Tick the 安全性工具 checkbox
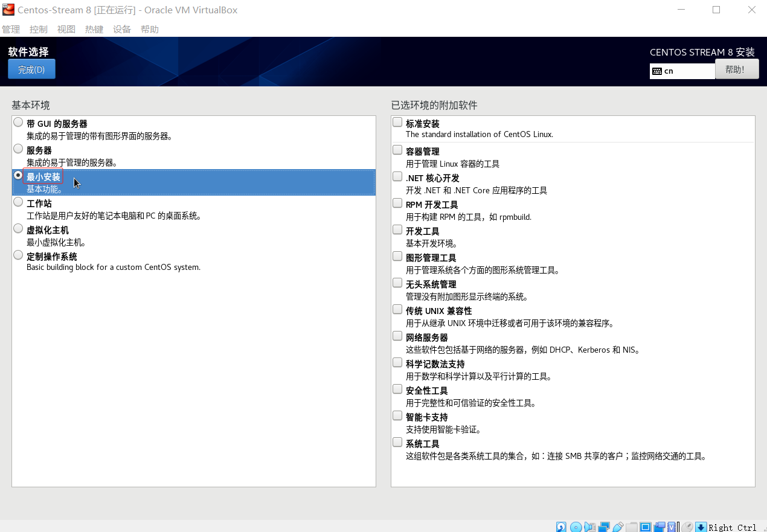 coord(397,389)
